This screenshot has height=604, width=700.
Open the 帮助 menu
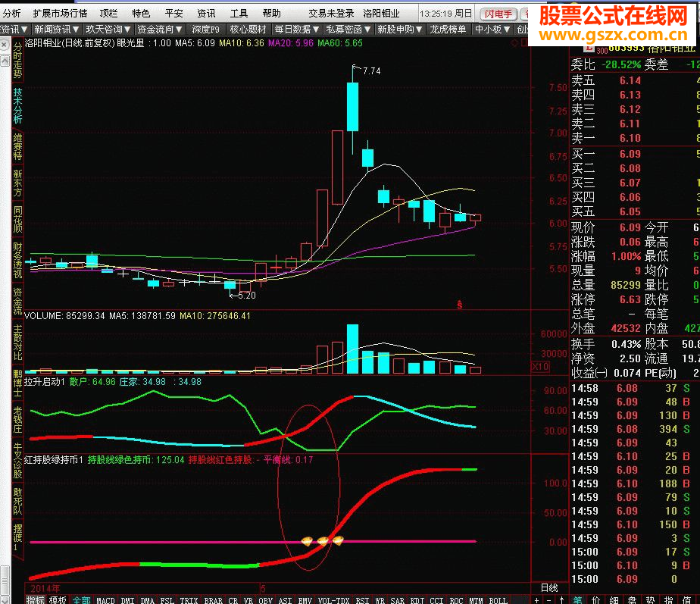tap(271, 14)
